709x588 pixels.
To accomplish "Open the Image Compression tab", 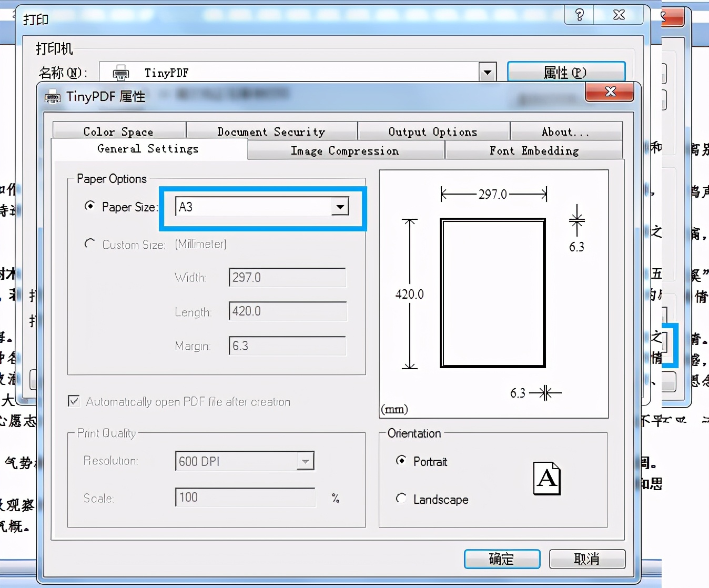I will pyautogui.click(x=345, y=151).
